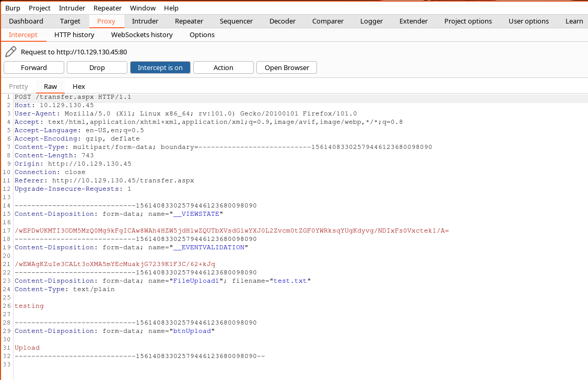
Task: Open the WebSockets history tab
Action: pyautogui.click(x=142, y=34)
